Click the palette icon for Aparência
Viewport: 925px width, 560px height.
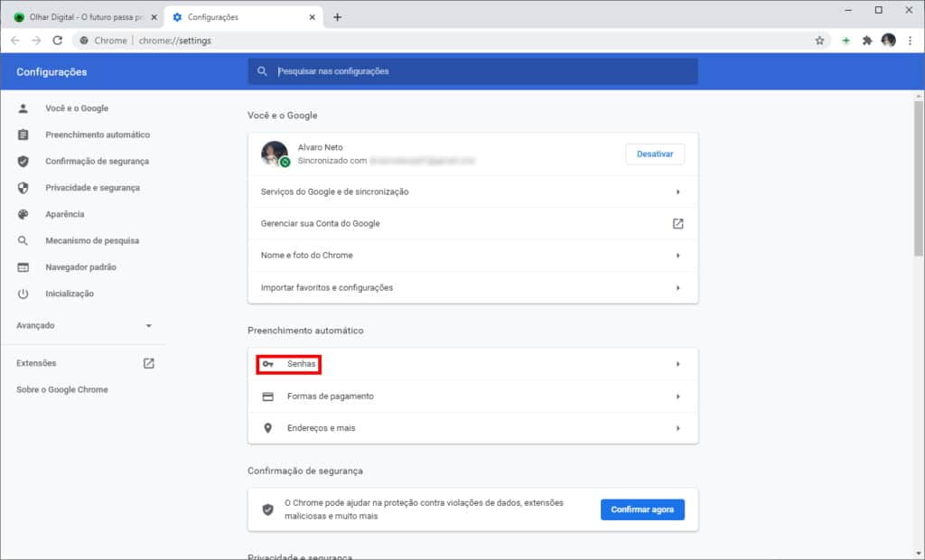pyautogui.click(x=23, y=214)
